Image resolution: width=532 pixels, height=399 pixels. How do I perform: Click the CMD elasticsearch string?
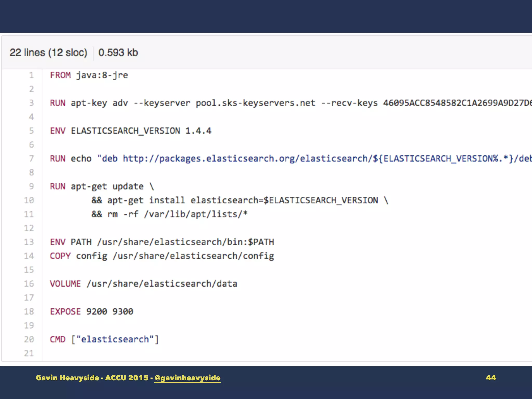[x=115, y=339]
